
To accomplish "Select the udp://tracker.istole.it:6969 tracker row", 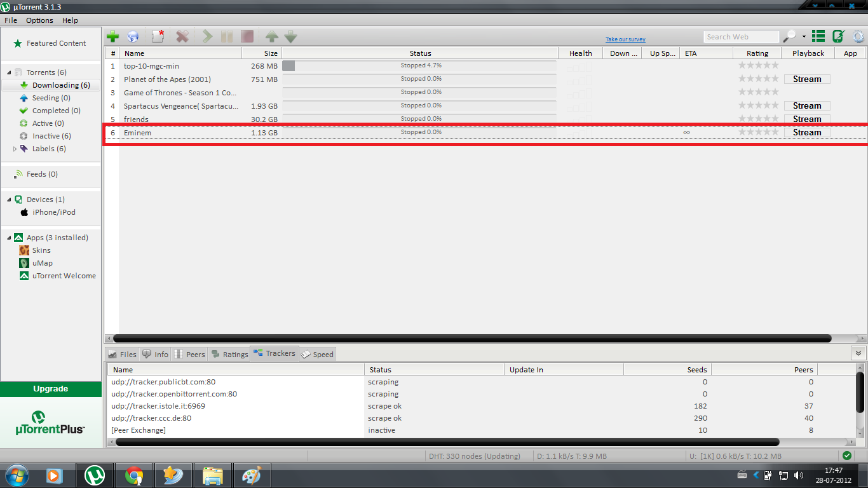I will (x=481, y=406).
